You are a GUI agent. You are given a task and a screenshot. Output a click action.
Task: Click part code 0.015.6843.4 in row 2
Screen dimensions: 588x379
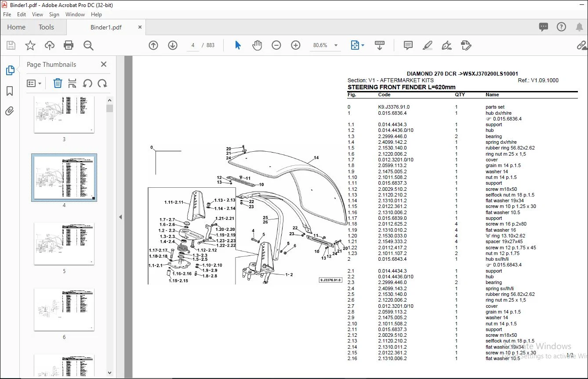tap(392, 259)
